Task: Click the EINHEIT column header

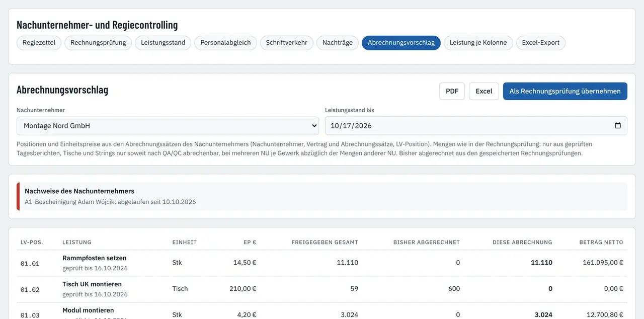Action: pos(184,242)
